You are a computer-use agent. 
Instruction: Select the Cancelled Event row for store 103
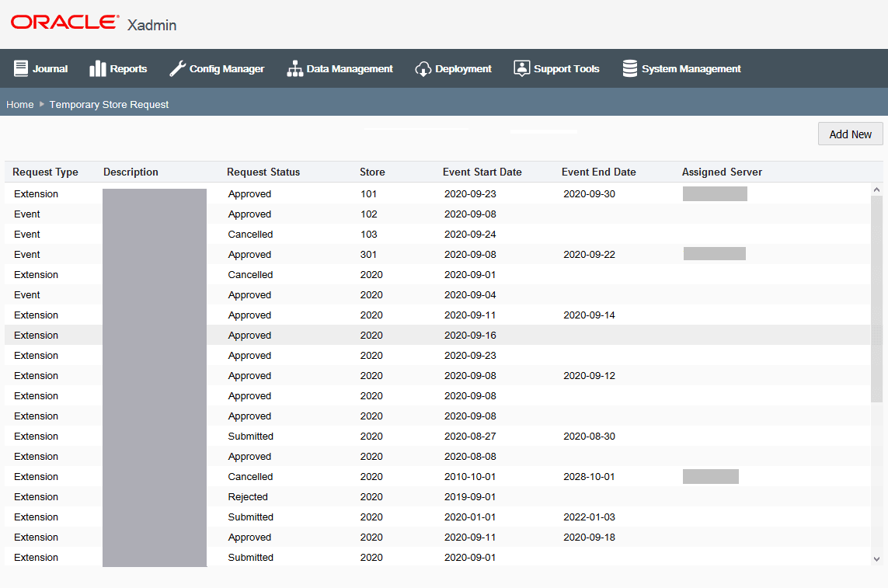click(437, 234)
